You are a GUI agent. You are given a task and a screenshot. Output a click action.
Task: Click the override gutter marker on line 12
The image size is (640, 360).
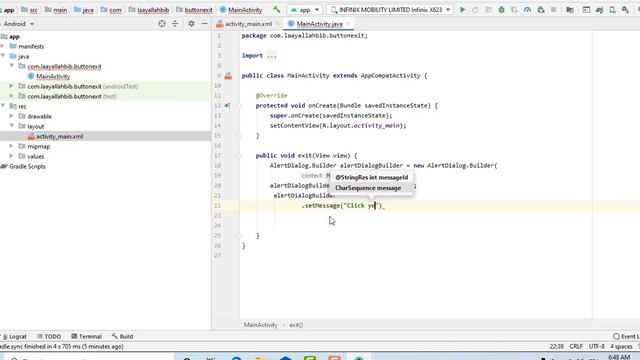tap(227, 105)
